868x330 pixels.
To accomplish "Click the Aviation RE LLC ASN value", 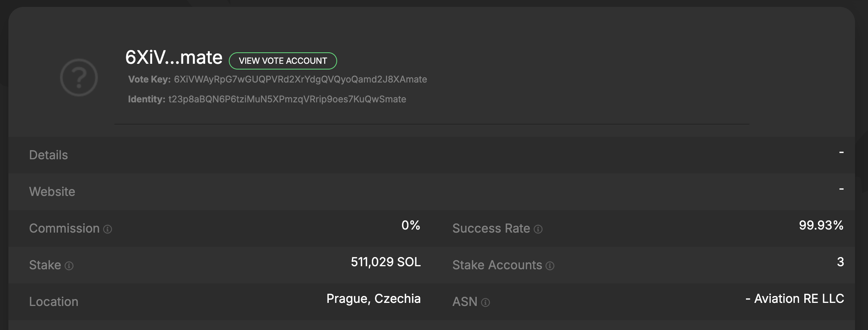I will (x=799, y=299).
